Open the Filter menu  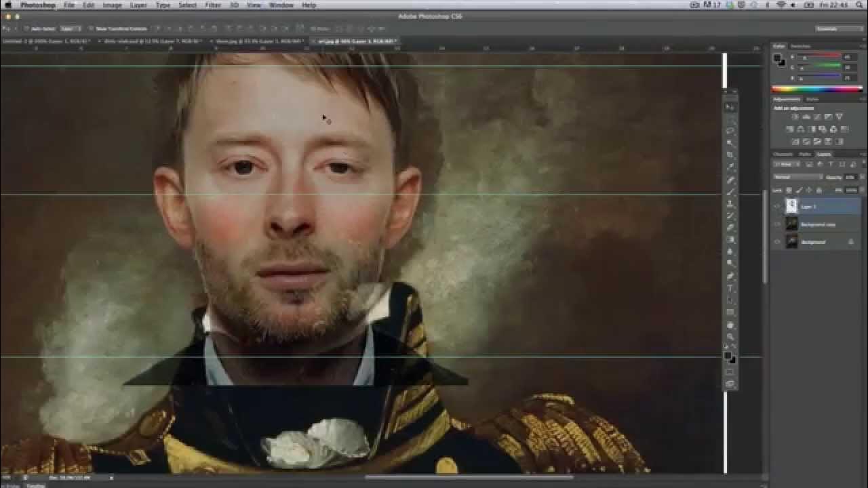(213, 5)
